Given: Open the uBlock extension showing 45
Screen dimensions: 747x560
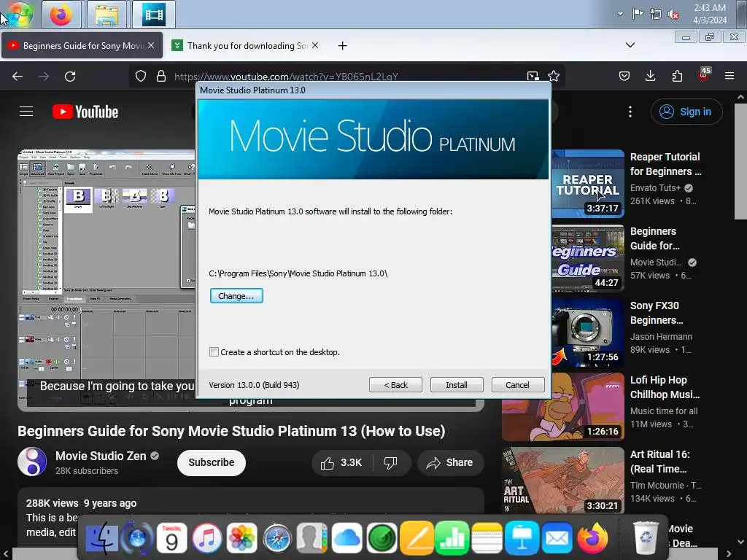Looking at the screenshot, I should (704, 75).
